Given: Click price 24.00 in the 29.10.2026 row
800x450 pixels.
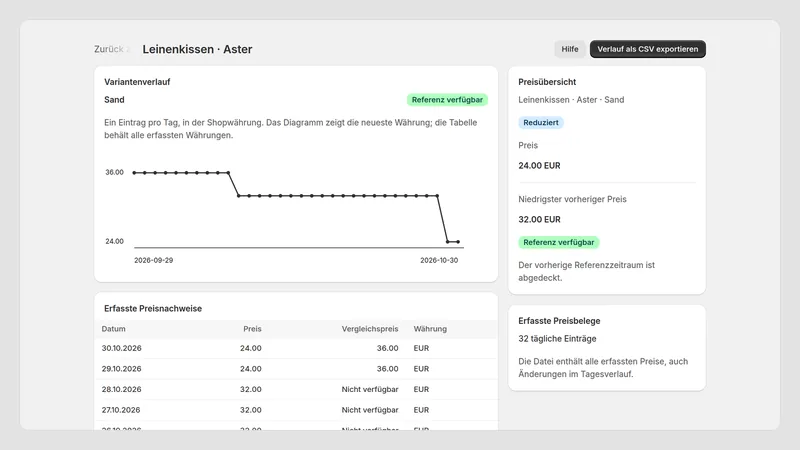Looking at the screenshot, I should point(251,368).
